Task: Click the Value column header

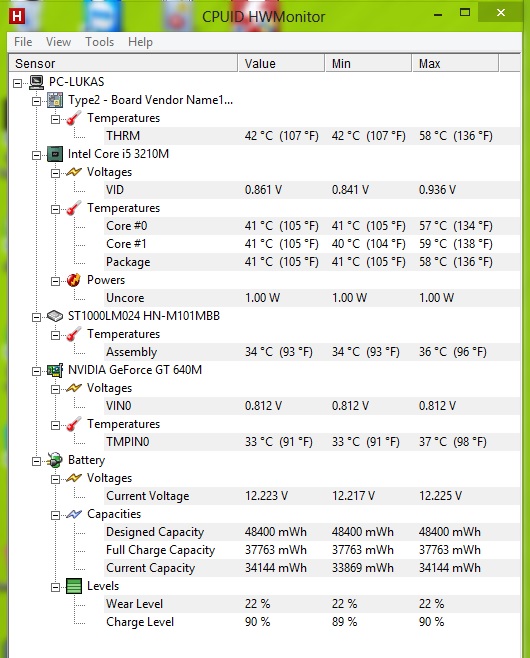Action: tap(281, 63)
